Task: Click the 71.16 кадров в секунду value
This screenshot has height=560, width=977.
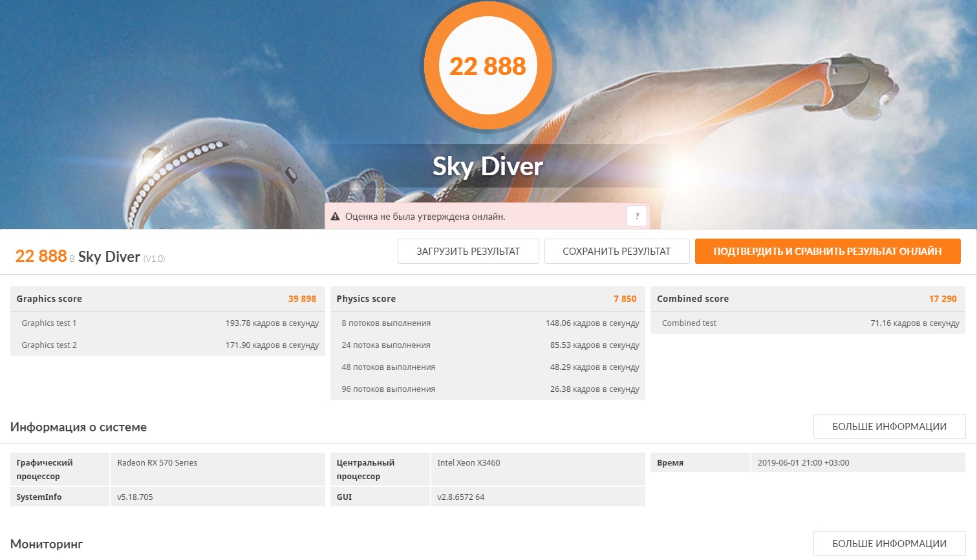Action: [x=915, y=323]
